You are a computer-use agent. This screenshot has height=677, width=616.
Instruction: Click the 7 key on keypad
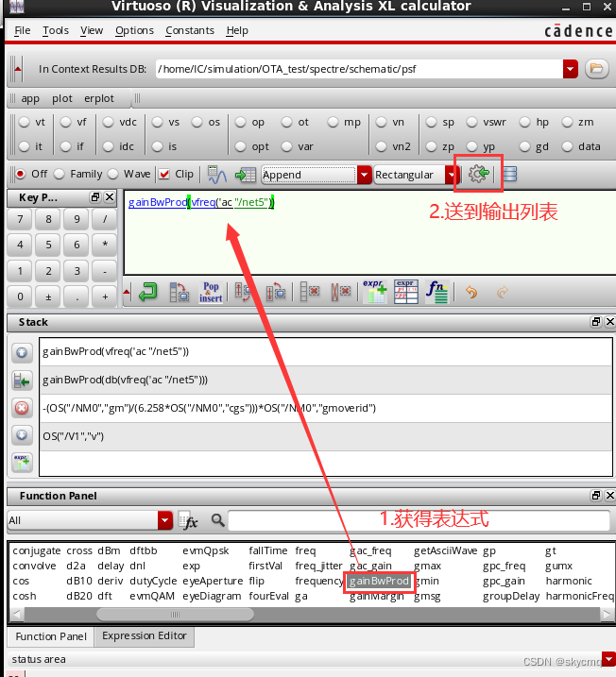click(20, 219)
